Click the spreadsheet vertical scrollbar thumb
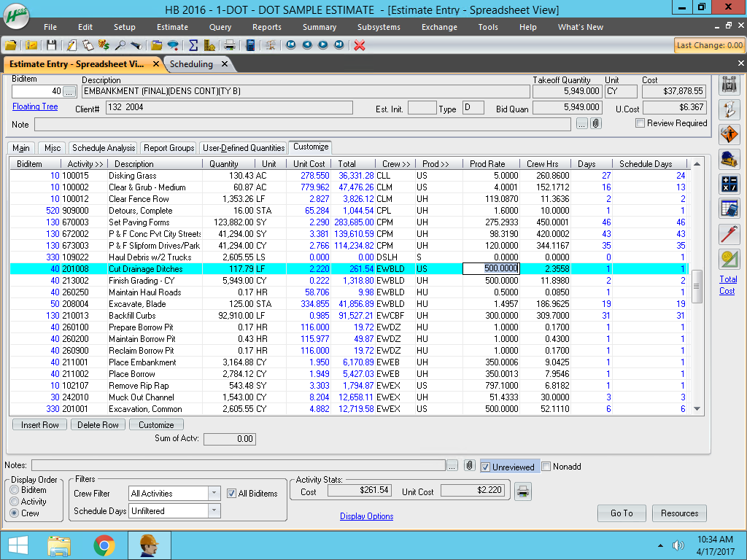 tap(697, 286)
